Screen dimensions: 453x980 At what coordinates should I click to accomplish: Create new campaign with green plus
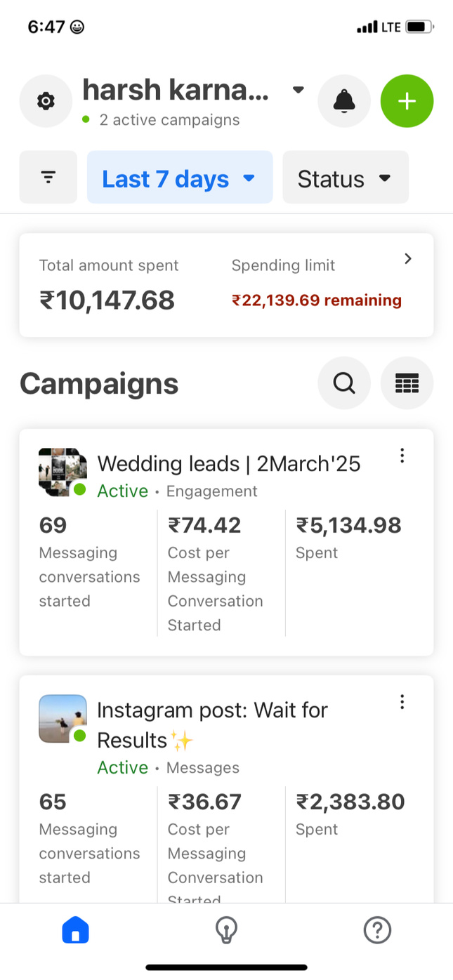tap(407, 101)
